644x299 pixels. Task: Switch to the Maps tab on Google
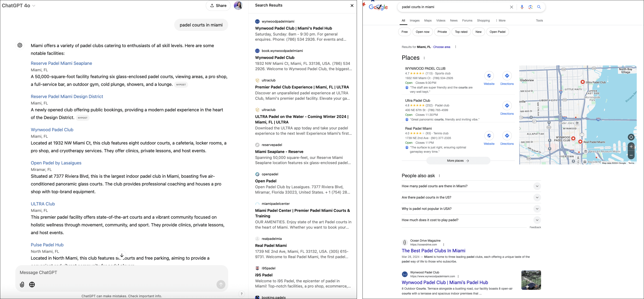pyautogui.click(x=428, y=20)
